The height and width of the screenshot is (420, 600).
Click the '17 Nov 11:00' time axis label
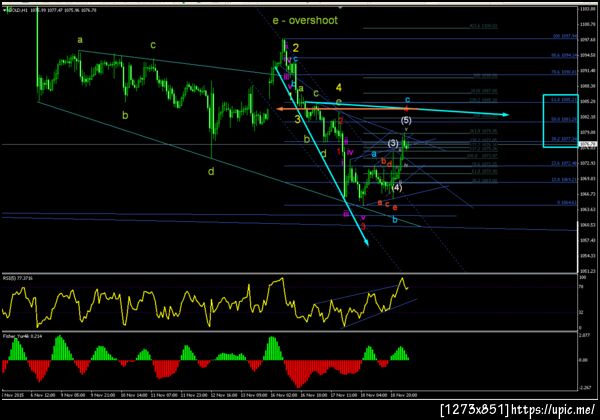pos(344,395)
